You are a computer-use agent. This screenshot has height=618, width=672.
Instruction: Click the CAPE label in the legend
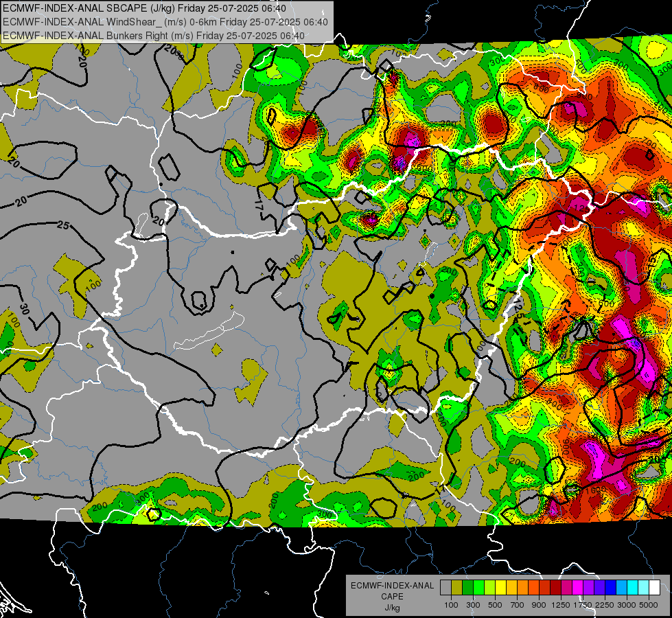pyautogui.click(x=392, y=597)
